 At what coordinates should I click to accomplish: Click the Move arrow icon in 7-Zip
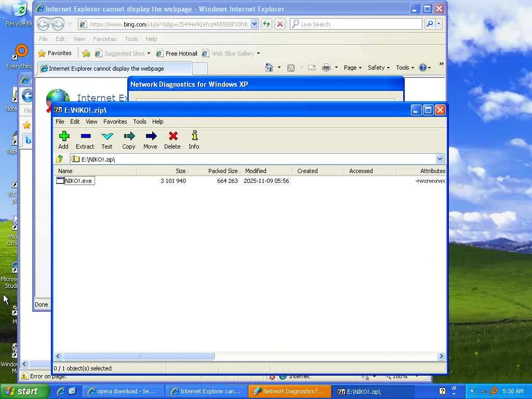pos(150,140)
